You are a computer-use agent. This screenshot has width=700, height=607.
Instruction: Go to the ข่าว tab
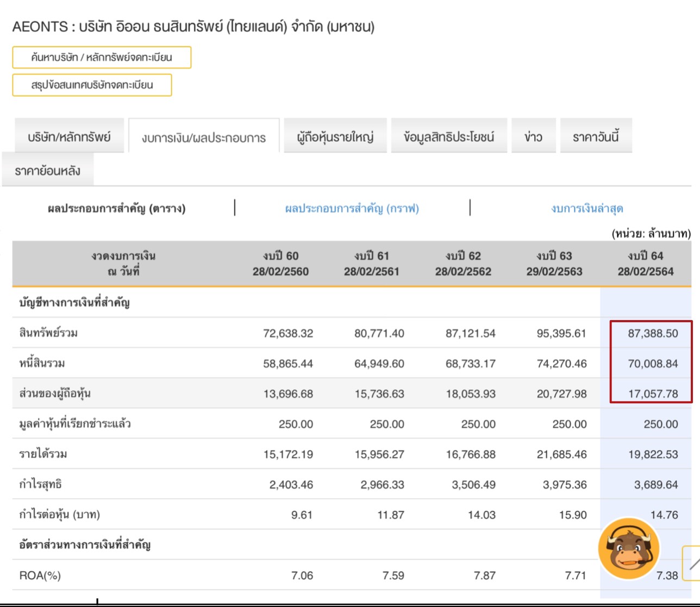(x=533, y=136)
